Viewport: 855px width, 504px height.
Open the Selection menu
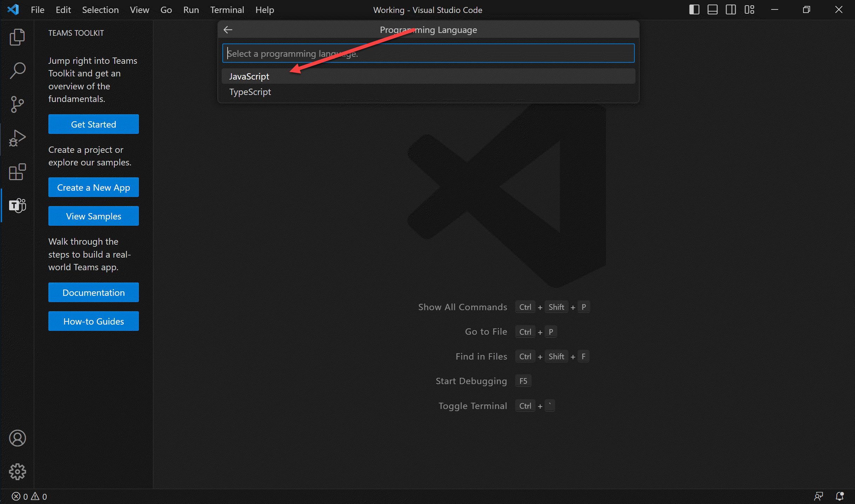[x=100, y=10]
